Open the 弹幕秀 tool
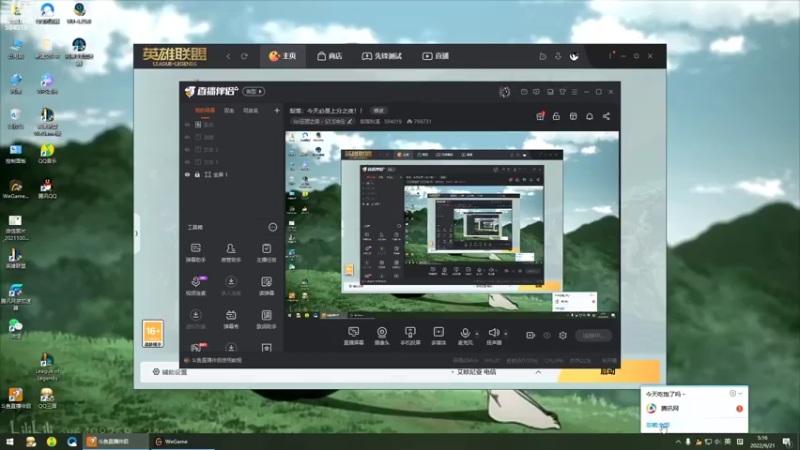This screenshot has height=450, width=800. (231, 319)
